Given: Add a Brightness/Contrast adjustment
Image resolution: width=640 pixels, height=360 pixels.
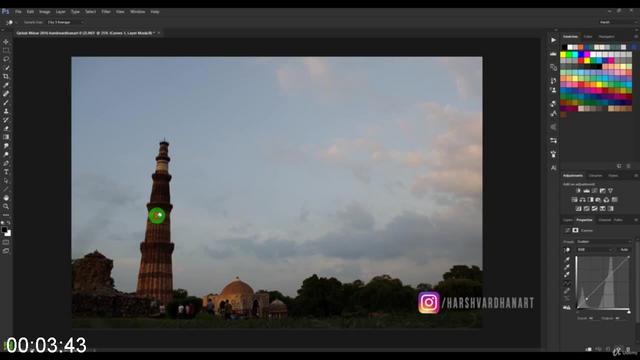Looking at the screenshot, I should tap(578, 191).
